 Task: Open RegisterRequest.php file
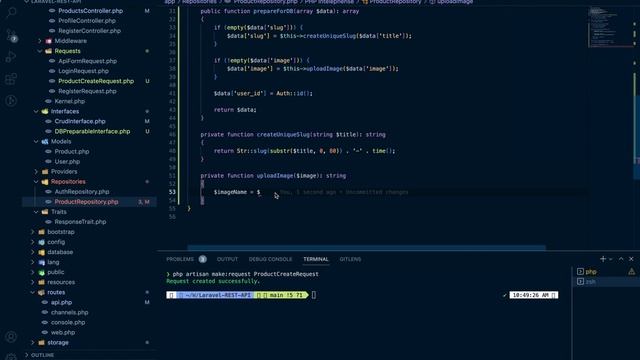coord(87,91)
